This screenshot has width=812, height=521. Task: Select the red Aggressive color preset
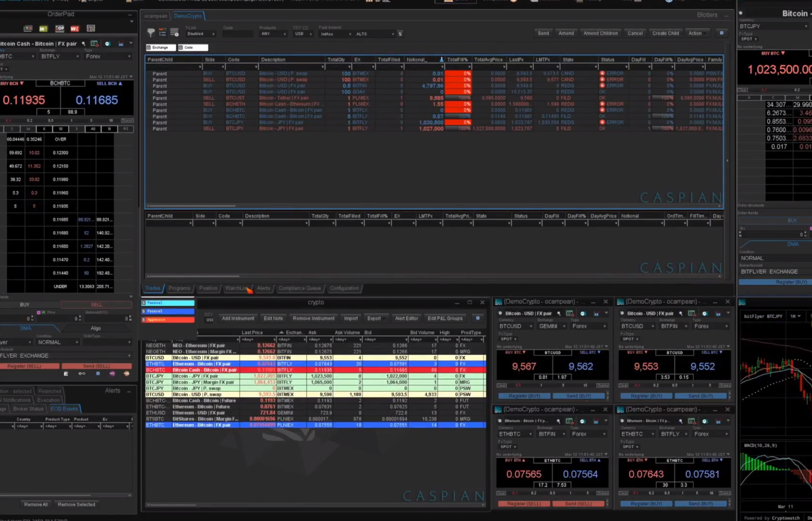(x=168, y=320)
